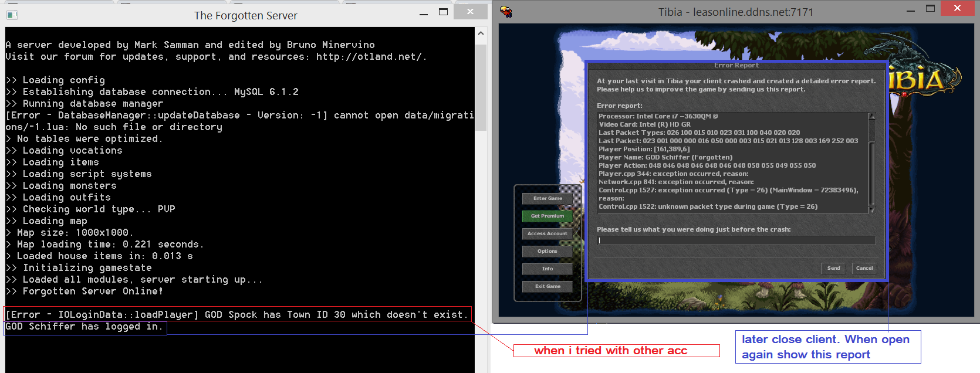The image size is (980, 373).
Task: Click the Tibia client window title icon
Action: [x=506, y=11]
